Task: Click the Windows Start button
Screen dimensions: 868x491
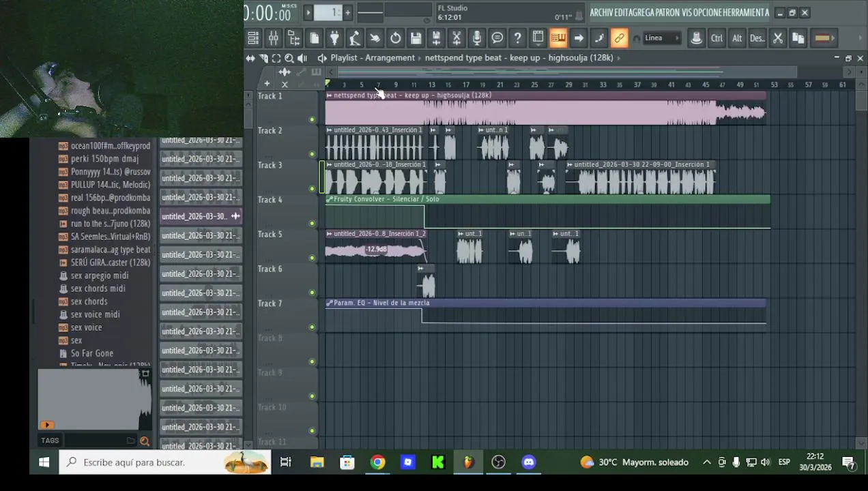Action: [x=44, y=462]
